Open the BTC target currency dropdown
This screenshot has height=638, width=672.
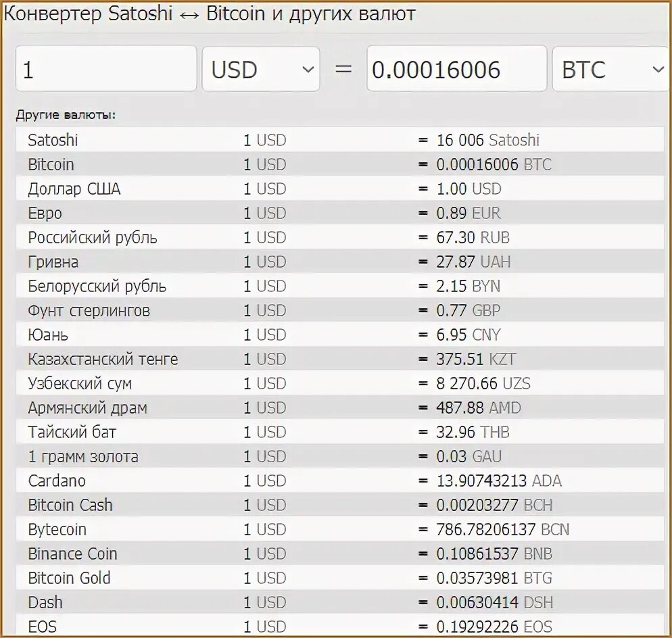(x=612, y=69)
